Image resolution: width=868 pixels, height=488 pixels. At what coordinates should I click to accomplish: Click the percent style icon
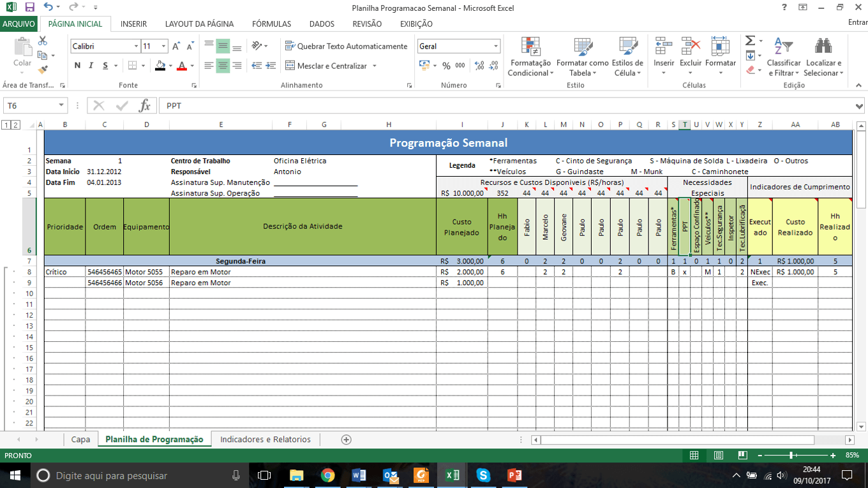[x=446, y=66]
